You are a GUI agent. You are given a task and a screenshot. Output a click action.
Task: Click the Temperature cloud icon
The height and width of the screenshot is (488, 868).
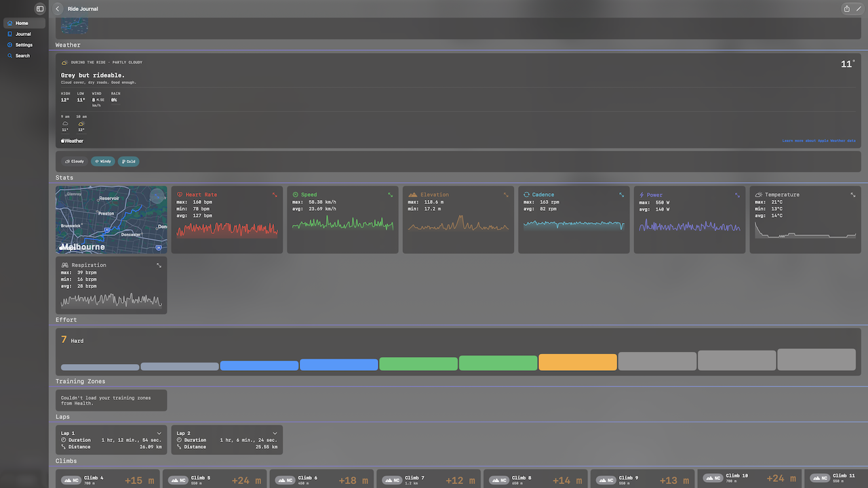(x=759, y=195)
